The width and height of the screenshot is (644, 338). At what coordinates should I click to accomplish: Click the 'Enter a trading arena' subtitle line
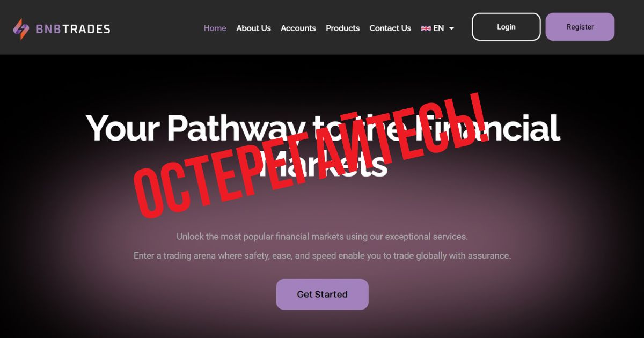pos(322,255)
